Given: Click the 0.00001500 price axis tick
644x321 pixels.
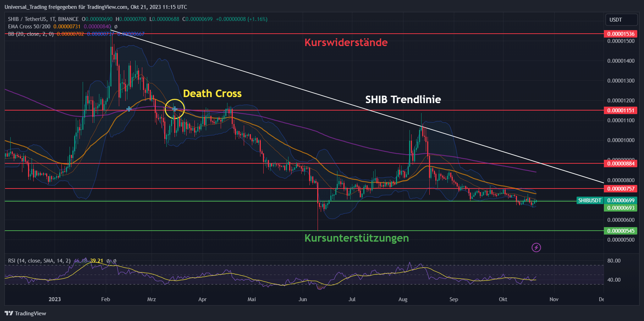Looking at the screenshot, I should tap(621, 41).
